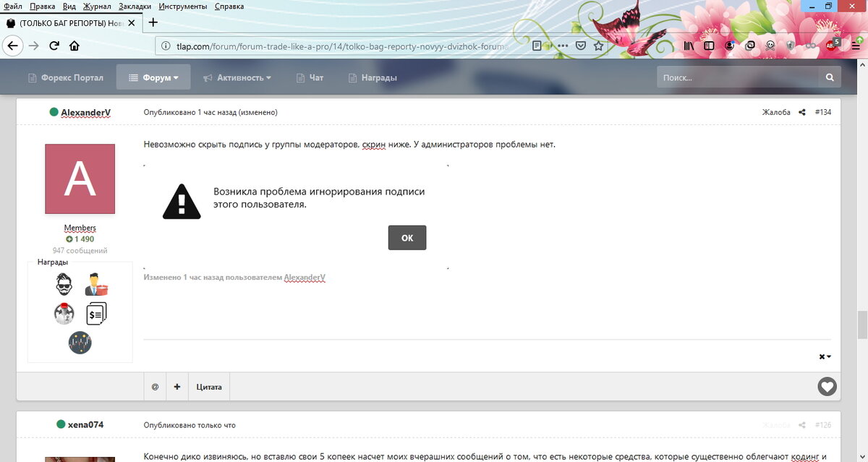The width and height of the screenshot is (868, 462).
Task: Open page actions three-dot menu
Action: pos(563,46)
